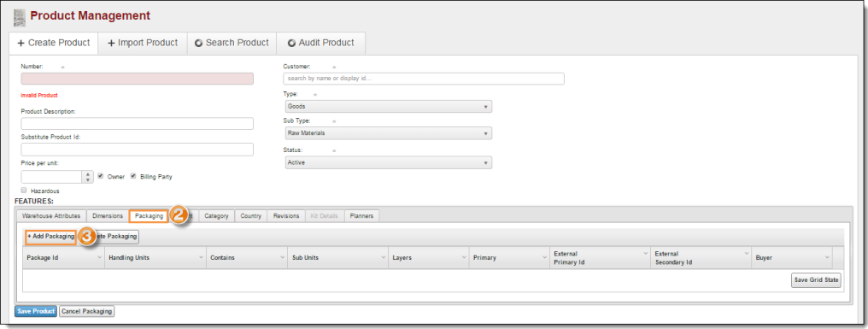Switch to the Warehouse Attributes tab
The width and height of the screenshot is (868, 329).
click(51, 216)
